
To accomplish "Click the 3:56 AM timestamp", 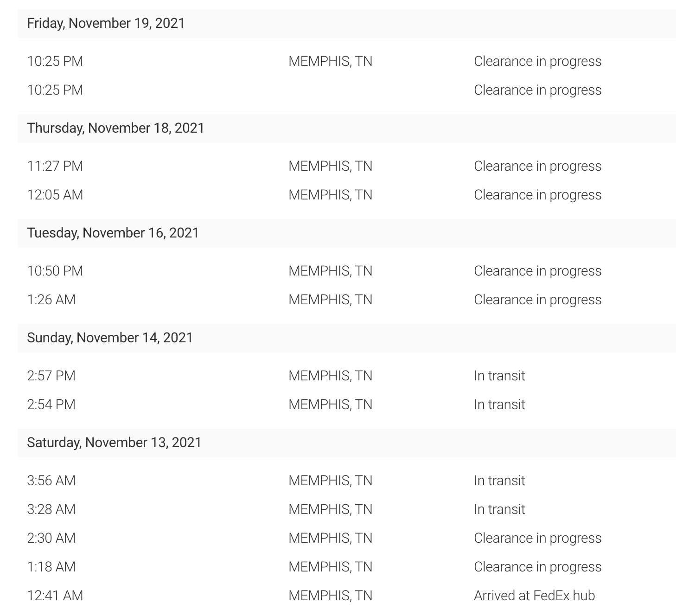I will (x=51, y=481).
